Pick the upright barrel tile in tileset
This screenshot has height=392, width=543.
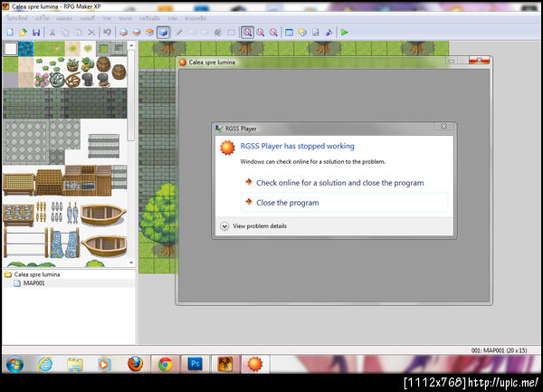click(103, 64)
